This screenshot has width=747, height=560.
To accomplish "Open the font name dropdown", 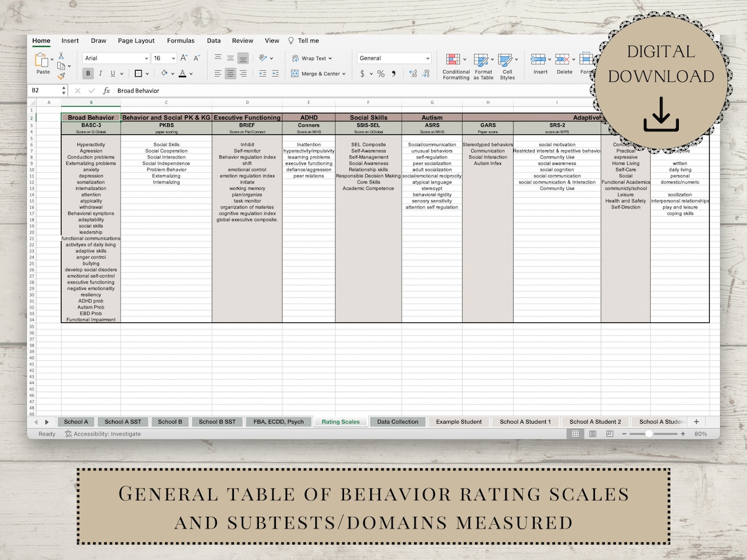I will 145,58.
